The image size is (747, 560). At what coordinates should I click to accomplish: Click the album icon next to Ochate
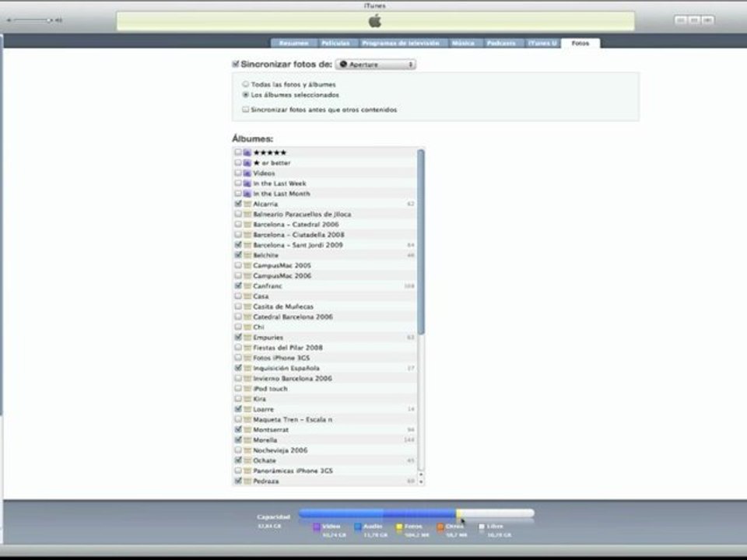(x=247, y=460)
